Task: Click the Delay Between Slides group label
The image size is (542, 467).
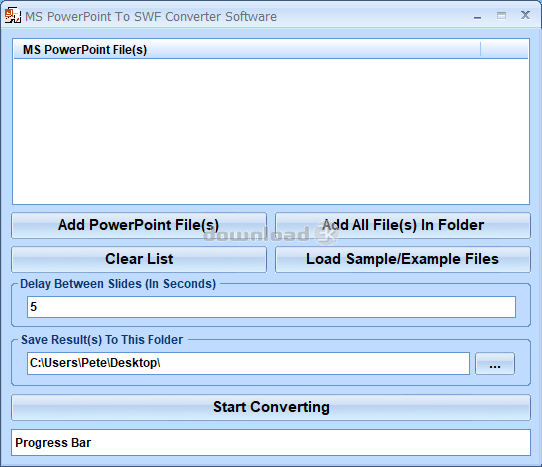Action: click(x=118, y=284)
